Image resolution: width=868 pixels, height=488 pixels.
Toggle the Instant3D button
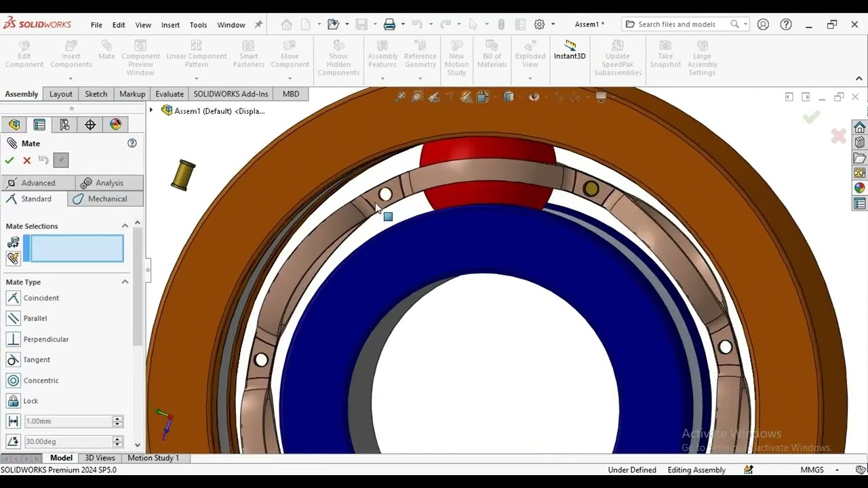coord(570,50)
